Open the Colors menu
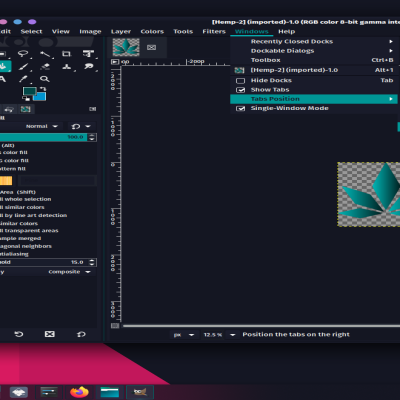400x400 pixels. (x=152, y=31)
